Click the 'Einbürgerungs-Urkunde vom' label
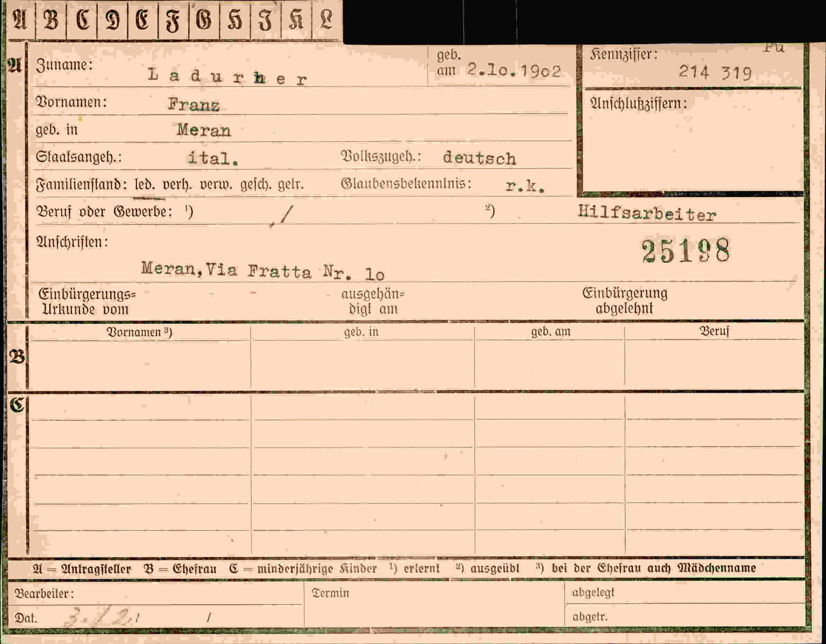 pos(87,302)
